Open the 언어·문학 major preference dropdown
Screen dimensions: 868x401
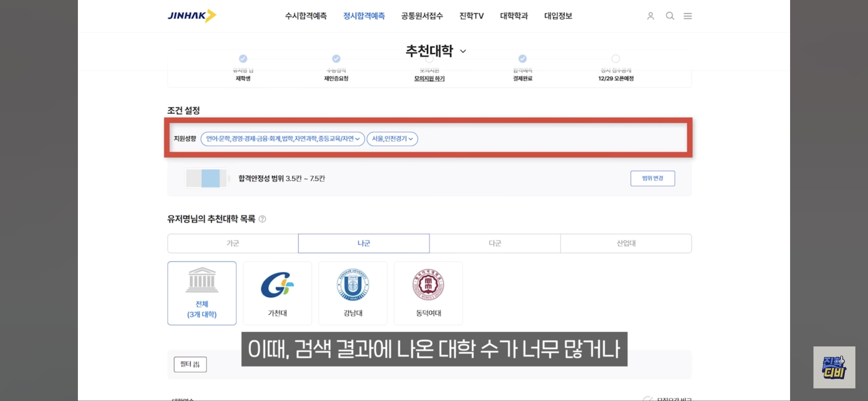coord(283,139)
